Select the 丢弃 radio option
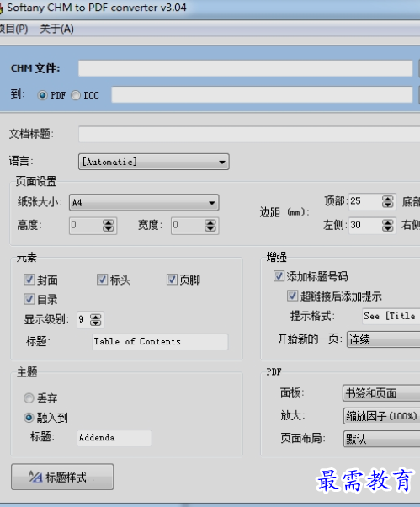 pos(29,398)
